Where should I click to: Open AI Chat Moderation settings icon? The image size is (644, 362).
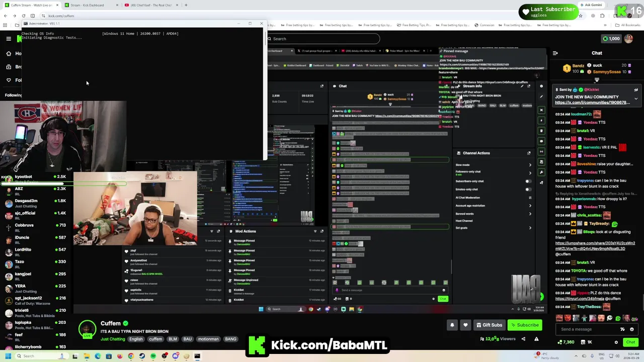pos(530,198)
